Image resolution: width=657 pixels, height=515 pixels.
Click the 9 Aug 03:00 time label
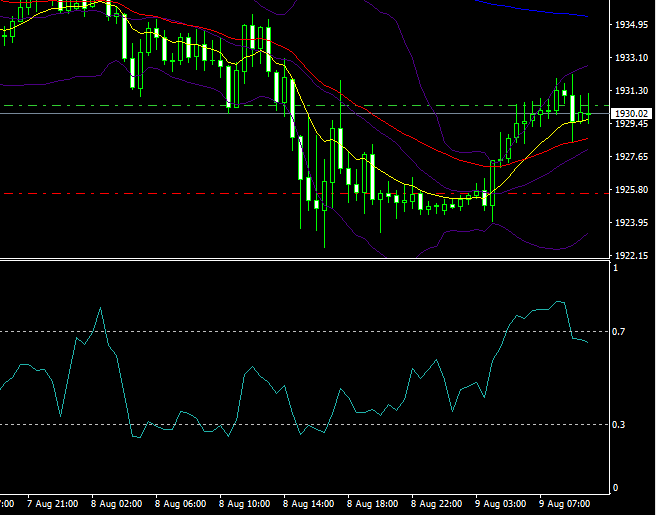coord(501,504)
